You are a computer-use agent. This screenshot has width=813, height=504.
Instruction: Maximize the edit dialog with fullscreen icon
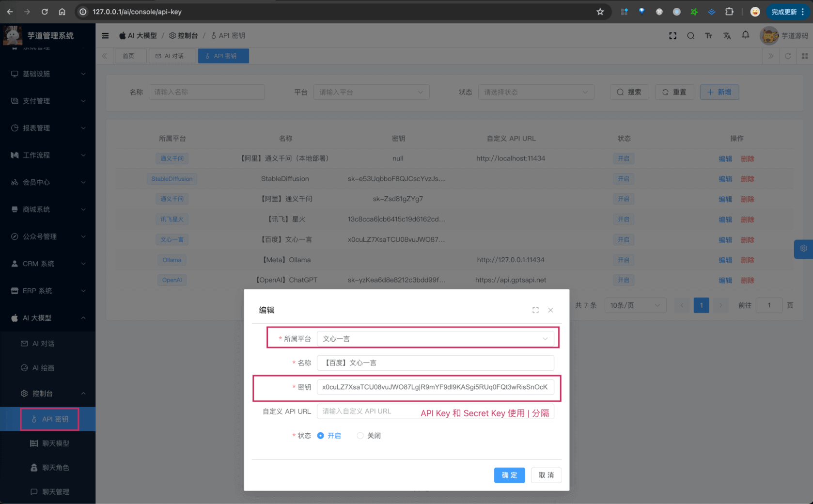[x=535, y=310]
